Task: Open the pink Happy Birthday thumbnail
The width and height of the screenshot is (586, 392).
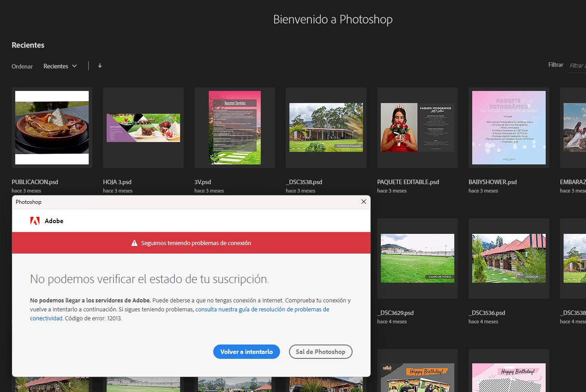Action: point(509,370)
